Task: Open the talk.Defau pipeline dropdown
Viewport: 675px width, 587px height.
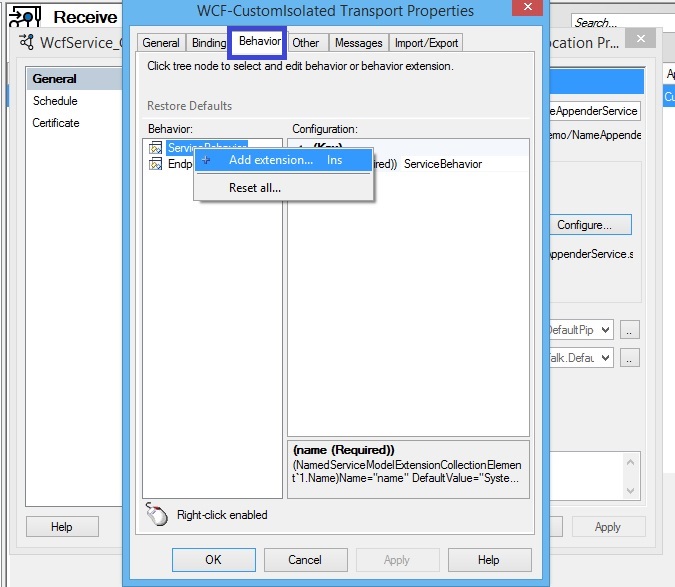Action: 605,358
